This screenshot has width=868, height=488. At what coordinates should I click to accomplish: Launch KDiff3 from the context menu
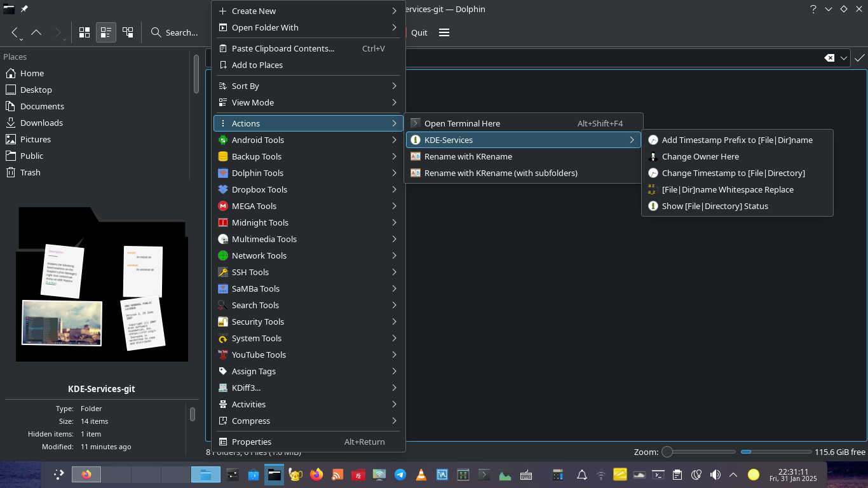click(x=308, y=388)
